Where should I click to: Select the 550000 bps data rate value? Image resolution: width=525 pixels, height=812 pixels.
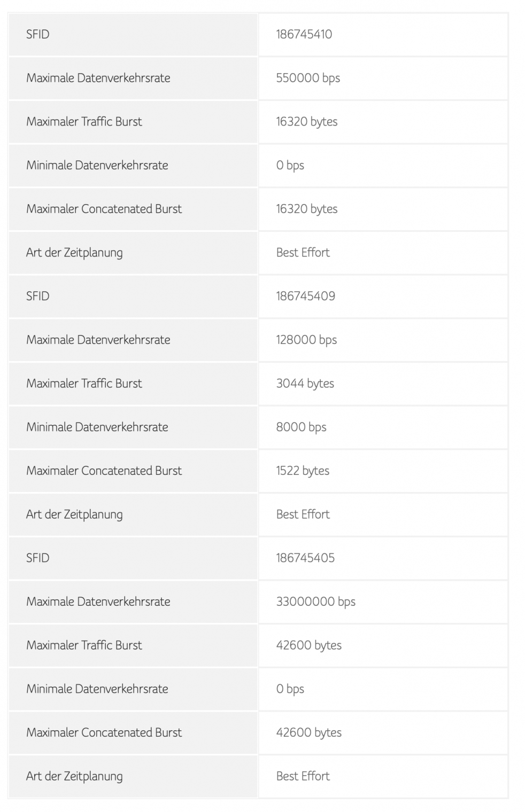pos(308,78)
